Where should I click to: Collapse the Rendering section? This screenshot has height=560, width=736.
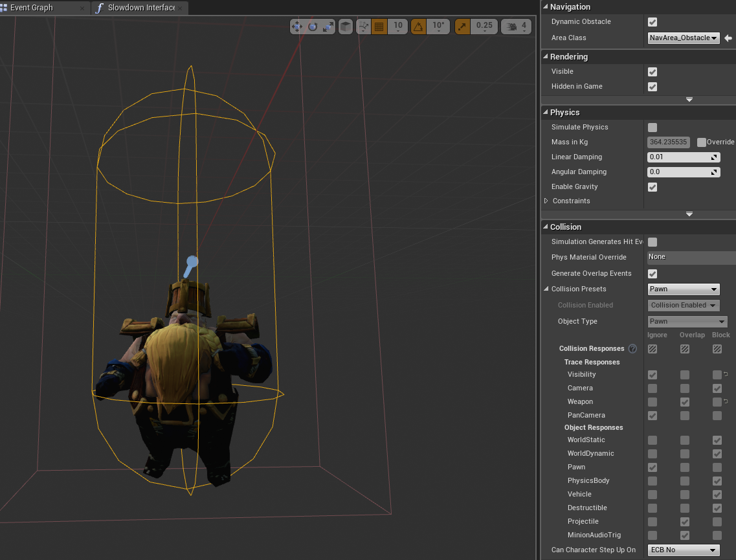pos(546,56)
